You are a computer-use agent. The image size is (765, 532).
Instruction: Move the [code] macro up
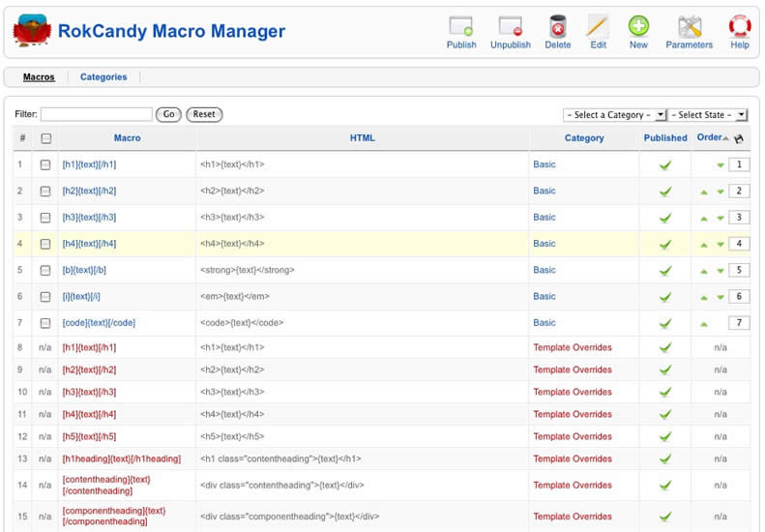point(703,324)
